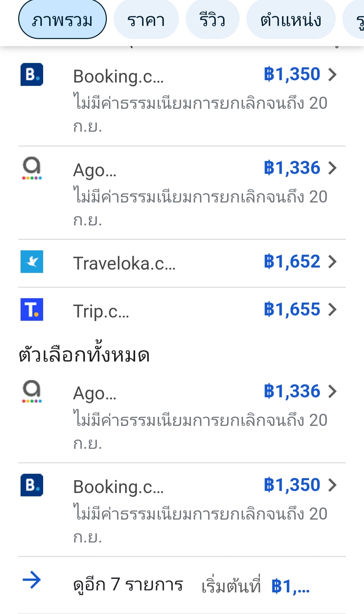364x614 pixels.
Task: Tap the Booking.com logo in the top listing
Action: click(x=32, y=74)
